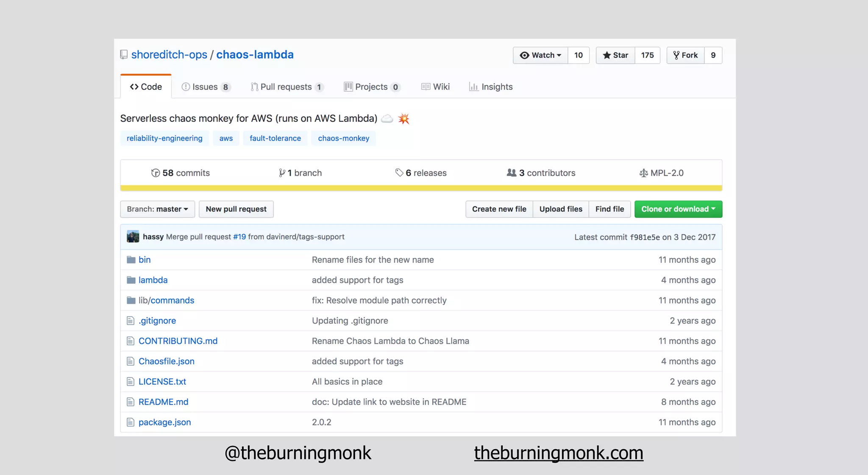Open the Branch: master dropdown
The height and width of the screenshot is (475, 868).
158,209
